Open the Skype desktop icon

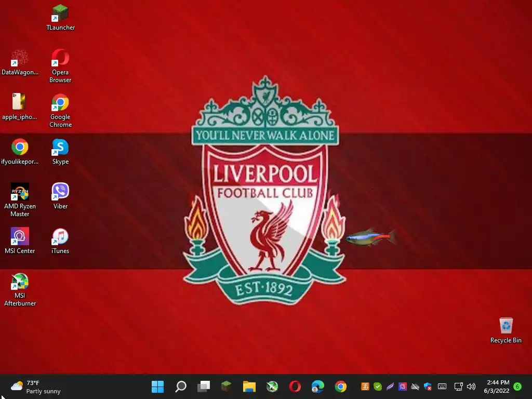[60, 152]
